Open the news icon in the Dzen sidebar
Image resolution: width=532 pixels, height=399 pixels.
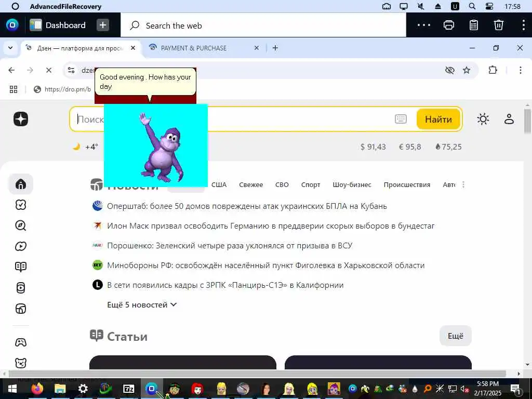(21, 309)
